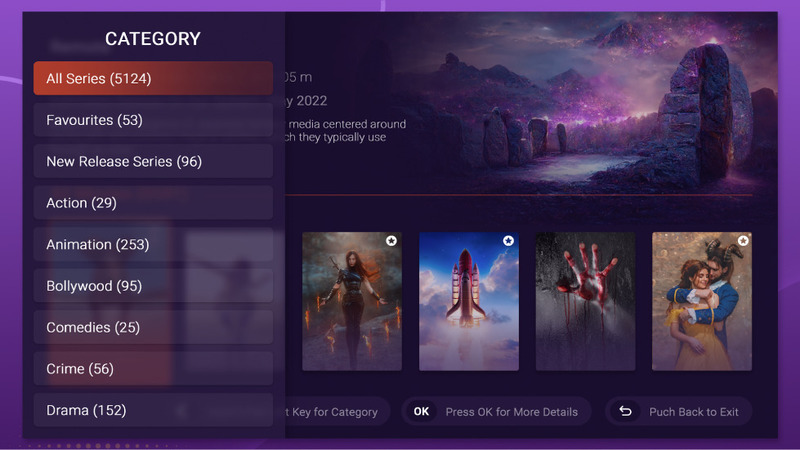Open the Favourites category
The image size is (800, 450).
tap(153, 120)
